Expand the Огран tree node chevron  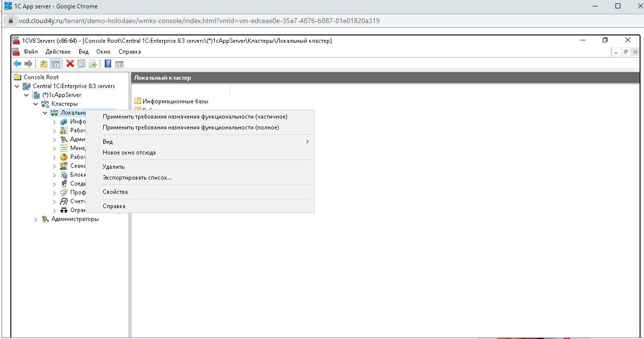[x=55, y=210]
